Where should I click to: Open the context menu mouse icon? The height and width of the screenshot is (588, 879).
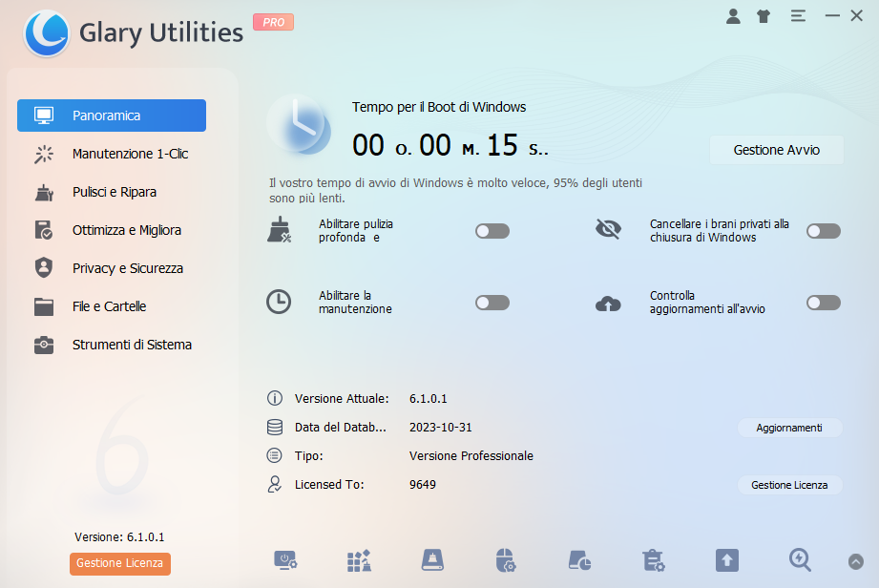pos(506,560)
